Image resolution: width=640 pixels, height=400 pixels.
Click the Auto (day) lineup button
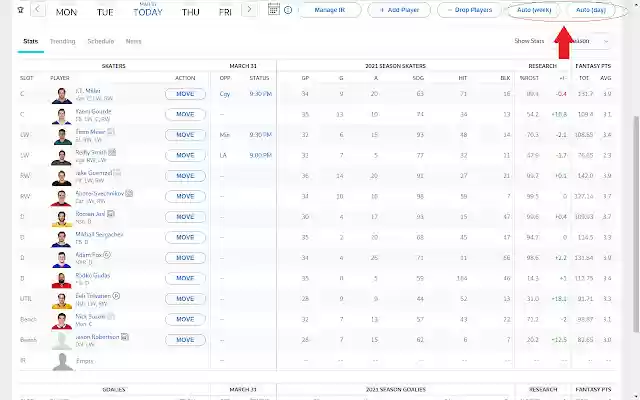click(x=591, y=10)
